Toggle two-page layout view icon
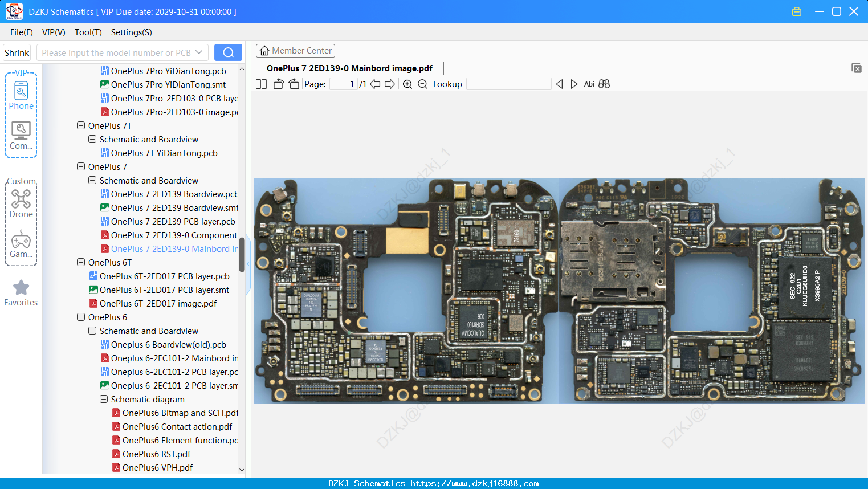 coord(261,84)
